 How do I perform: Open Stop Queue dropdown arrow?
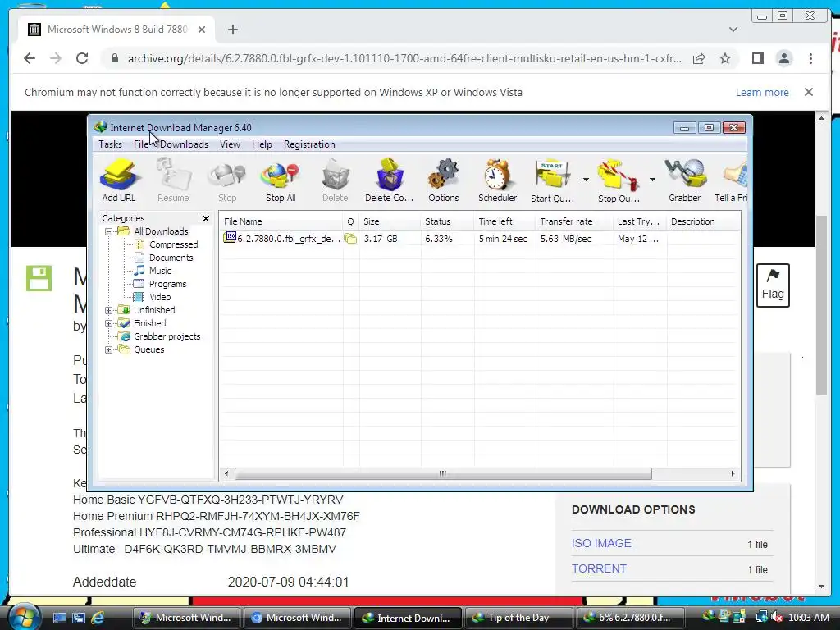(652, 180)
